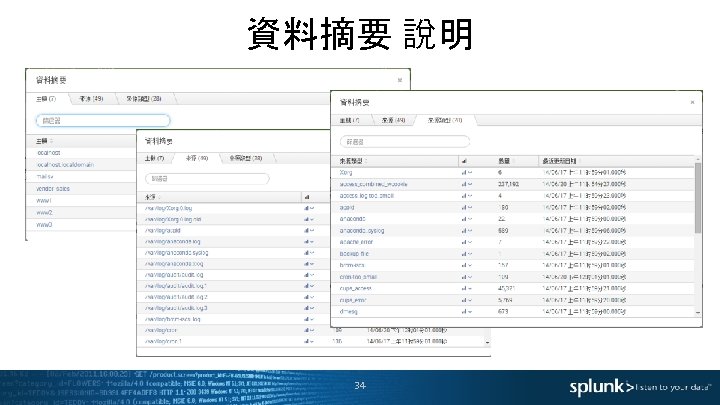Click chart icon beside /var/log/Xorg.0.log

coord(309,208)
